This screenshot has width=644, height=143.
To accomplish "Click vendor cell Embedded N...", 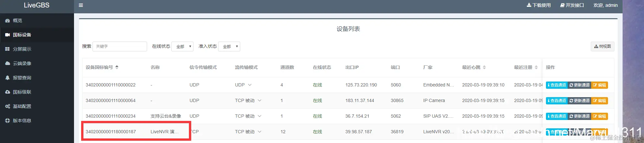I will 439,85.
